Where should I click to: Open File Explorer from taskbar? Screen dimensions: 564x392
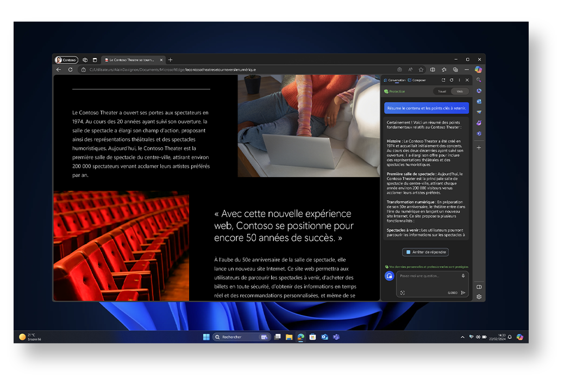(289, 337)
